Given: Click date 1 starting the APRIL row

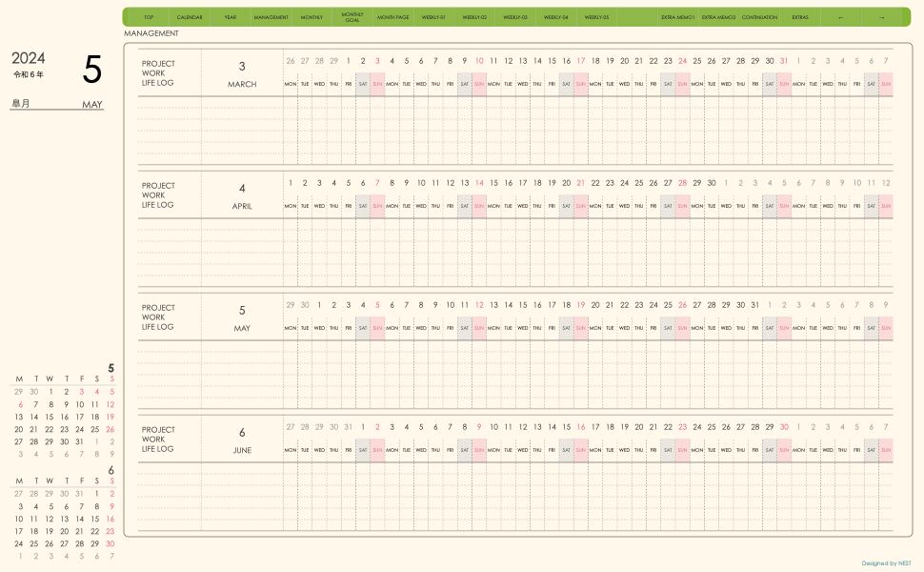Looking at the screenshot, I should 291,183.
